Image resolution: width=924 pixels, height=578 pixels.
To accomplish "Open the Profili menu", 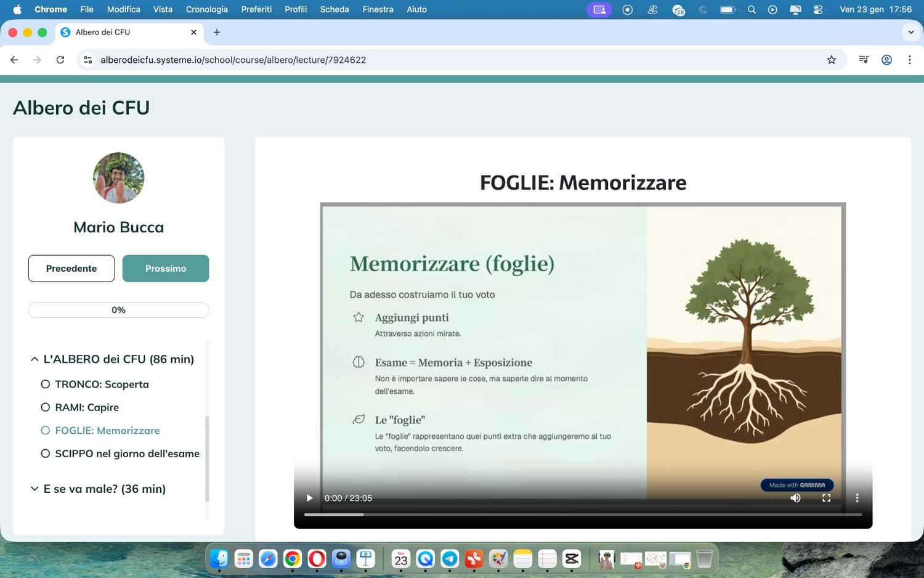I will 296,9.
